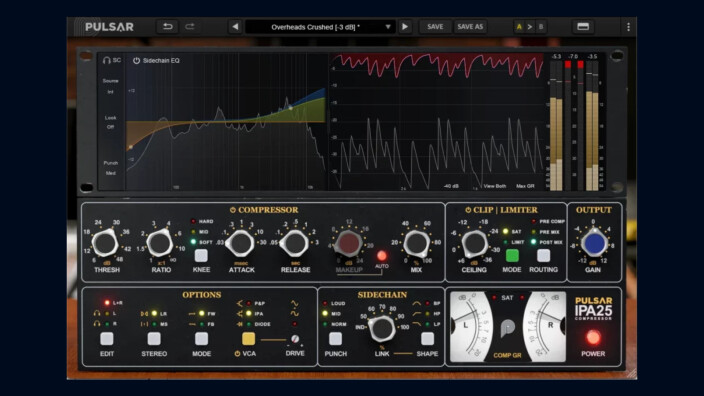Click the SAVE button

(435, 26)
